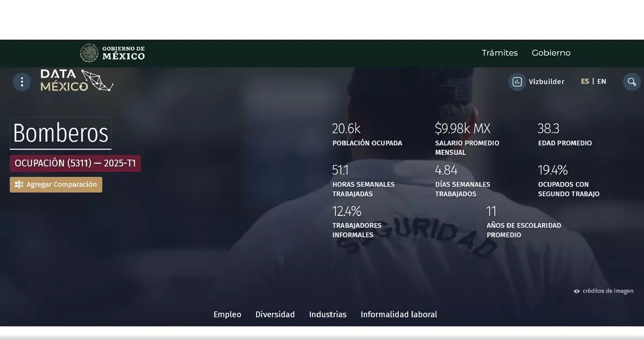Click the Agregar Comparación compare icon
Viewport: 644px width, 340px height.
pos(19,185)
